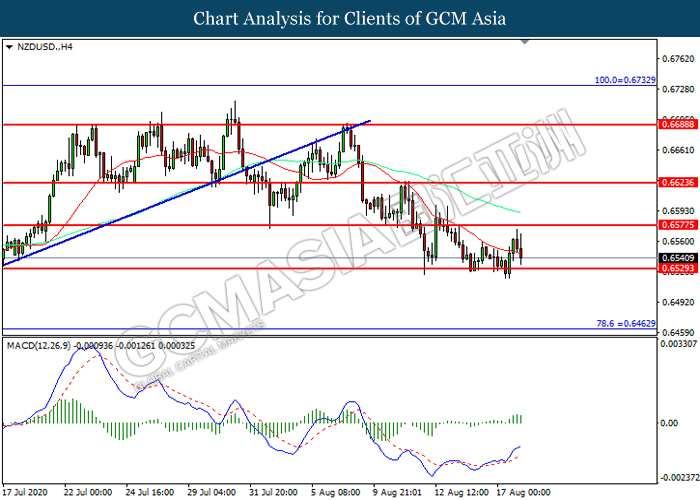Click the 0.66236 red price tag
The height and width of the screenshot is (500, 700).
tap(673, 183)
